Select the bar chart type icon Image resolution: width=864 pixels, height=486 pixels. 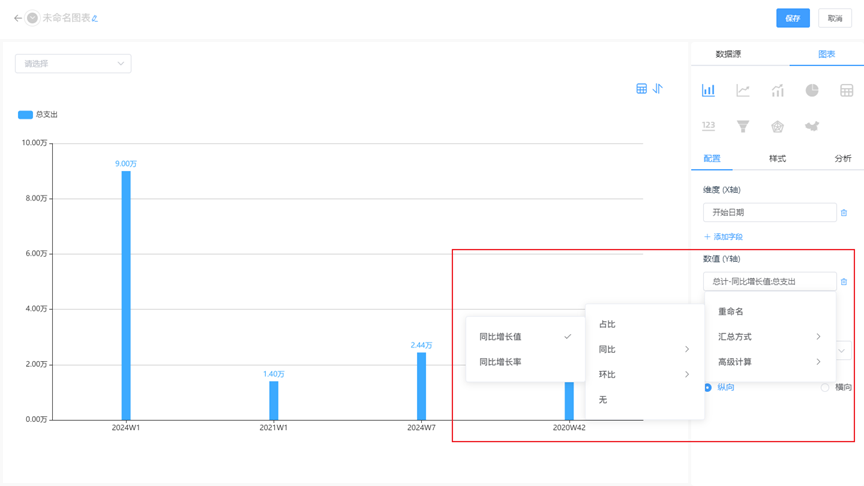tap(708, 90)
